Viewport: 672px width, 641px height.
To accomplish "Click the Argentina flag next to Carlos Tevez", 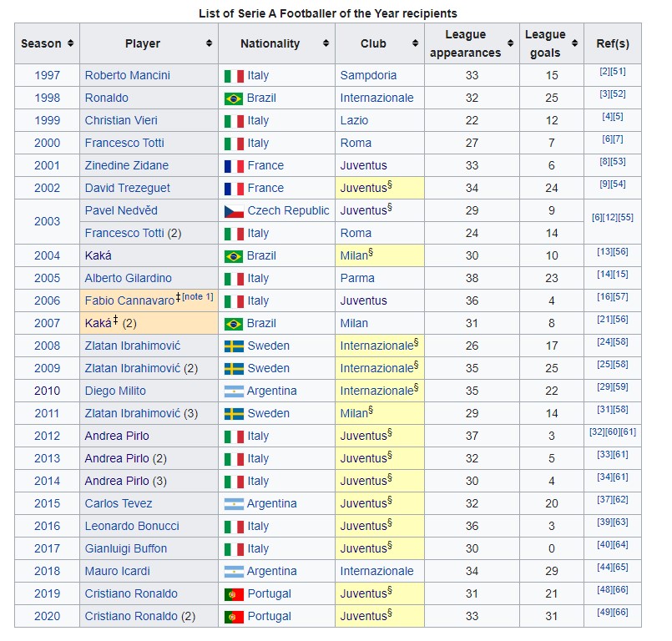I will pyautogui.click(x=236, y=503).
